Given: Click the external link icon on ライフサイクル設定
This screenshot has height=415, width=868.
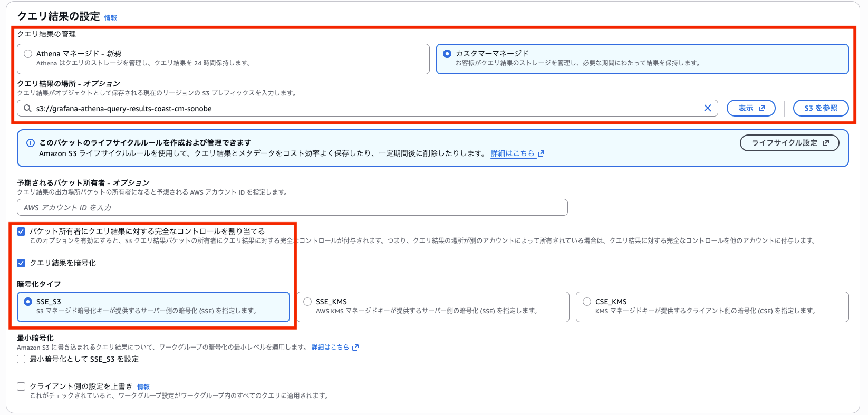Looking at the screenshot, I should [825, 143].
